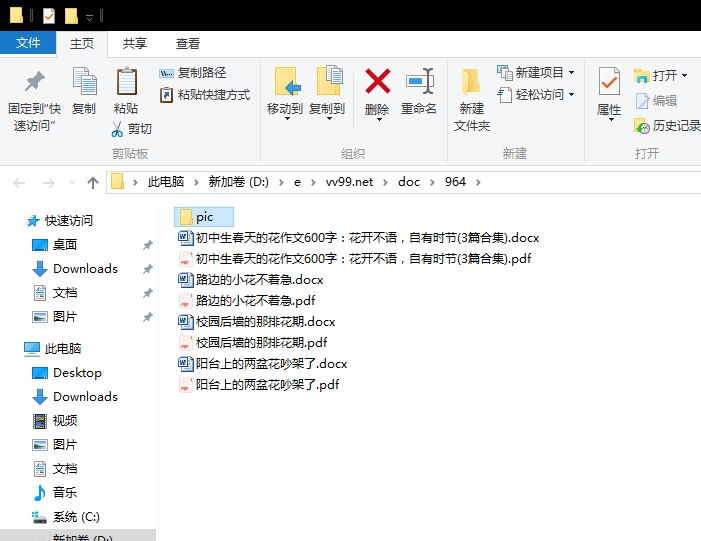Viewport: 701px width, 541px height.
Task: Click Word icon of 路边的小花不着急.docx
Action: [185, 279]
